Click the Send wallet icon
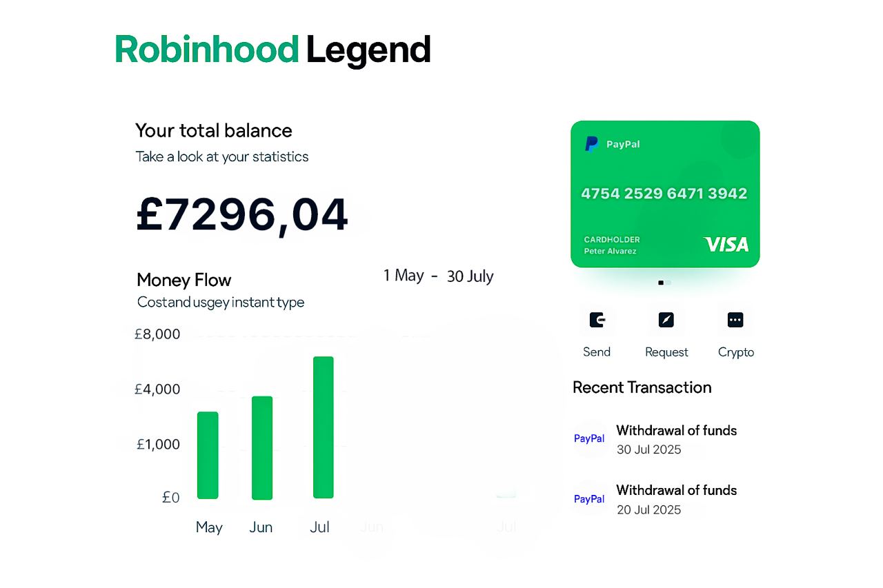883x588 pixels. tap(597, 320)
